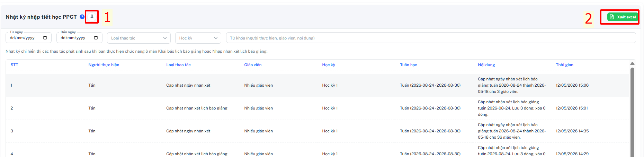The width and height of the screenshot is (644, 157).
Task: Click the scrollbar up arrow
Action: point(632,63)
